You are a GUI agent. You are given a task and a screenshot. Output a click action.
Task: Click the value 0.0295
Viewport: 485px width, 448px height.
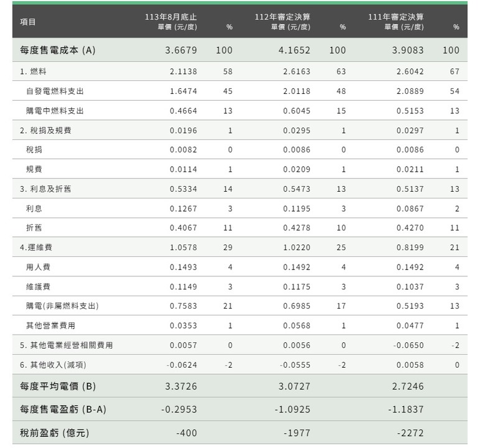[x=297, y=131]
